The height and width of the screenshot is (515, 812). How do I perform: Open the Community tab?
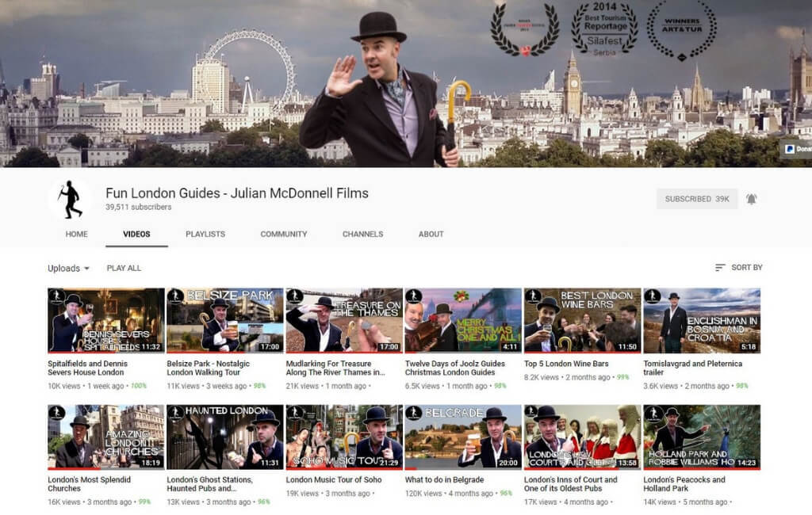[x=284, y=234]
